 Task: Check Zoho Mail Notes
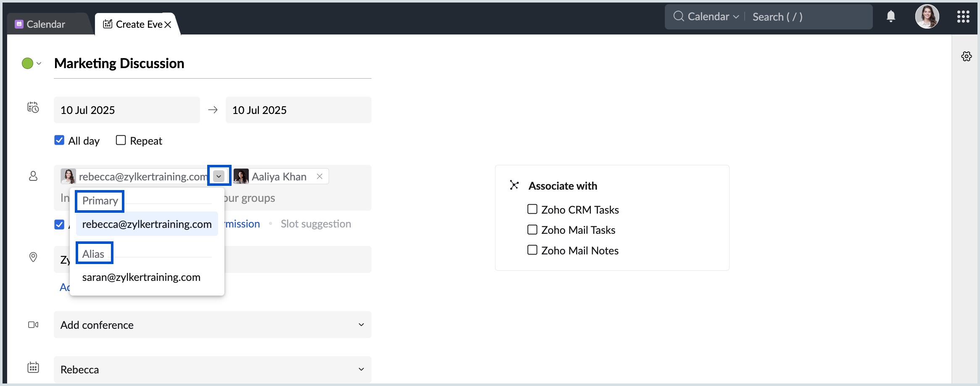(532, 250)
